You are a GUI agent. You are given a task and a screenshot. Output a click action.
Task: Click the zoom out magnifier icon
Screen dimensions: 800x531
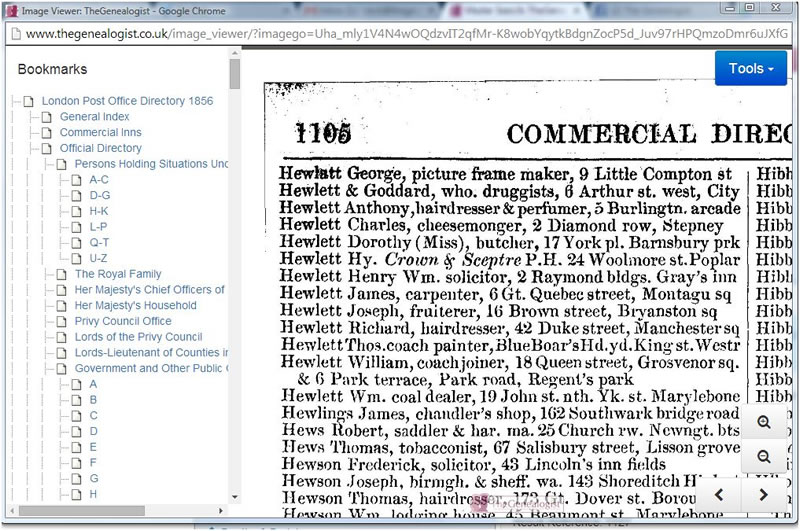(x=763, y=456)
